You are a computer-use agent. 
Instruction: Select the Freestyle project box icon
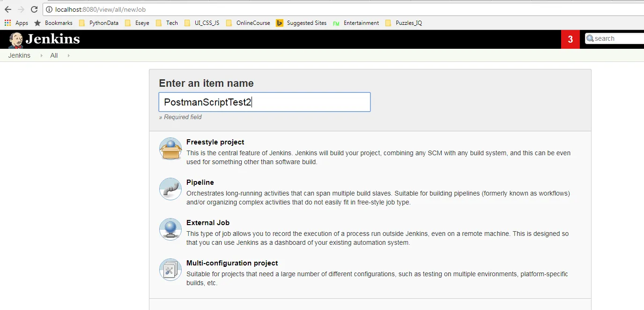170,149
